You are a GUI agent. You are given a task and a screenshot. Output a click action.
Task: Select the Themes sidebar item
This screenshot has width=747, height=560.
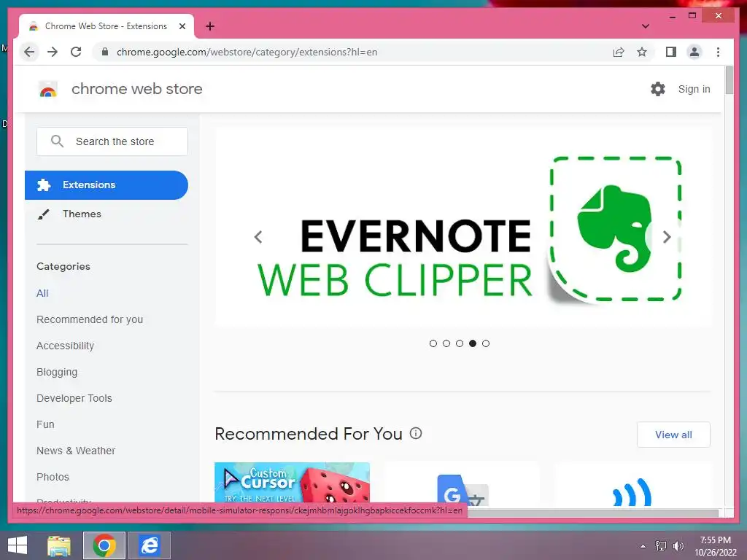[82, 214]
